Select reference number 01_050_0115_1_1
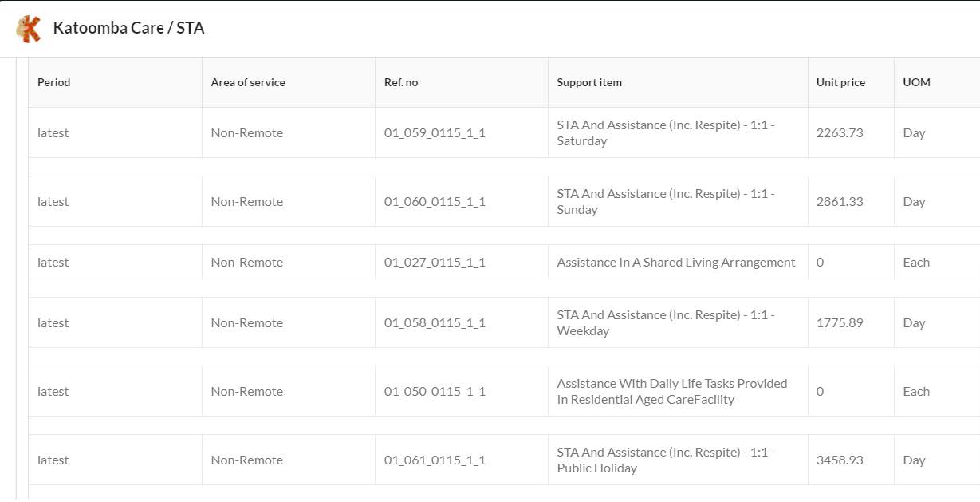The width and height of the screenshot is (980, 502). click(x=435, y=392)
